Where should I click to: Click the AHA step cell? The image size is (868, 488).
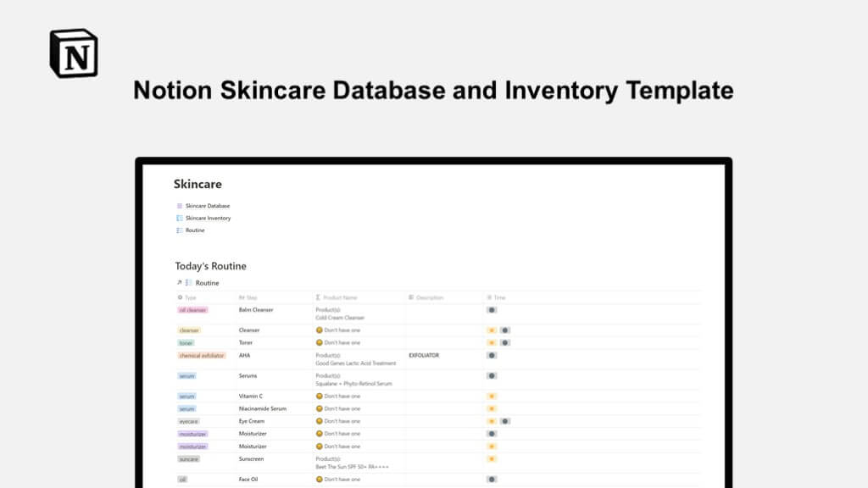coord(245,355)
